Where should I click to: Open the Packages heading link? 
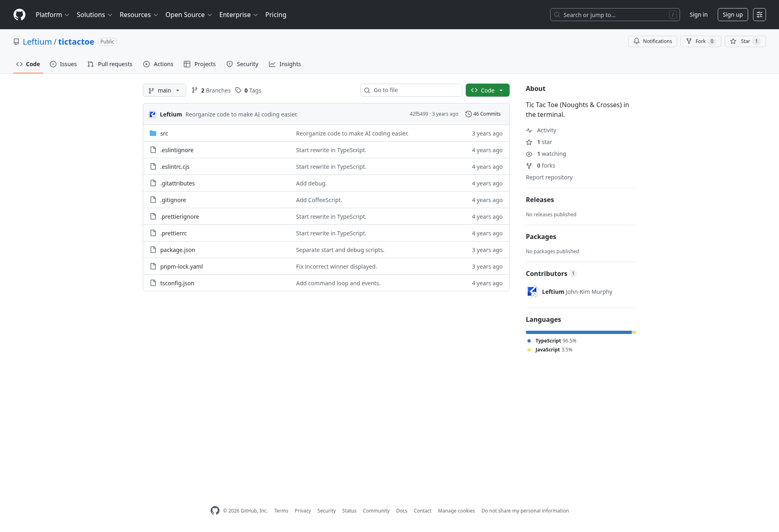coord(541,237)
